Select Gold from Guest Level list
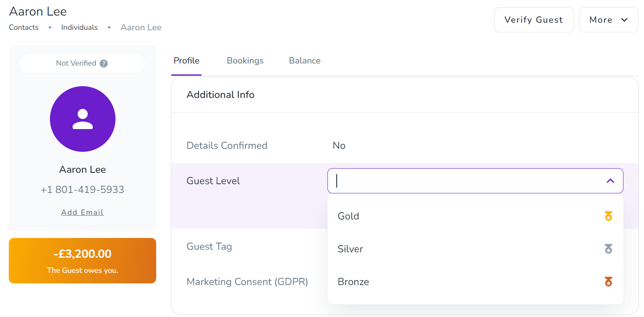644x317 pixels. tap(348, 216)
